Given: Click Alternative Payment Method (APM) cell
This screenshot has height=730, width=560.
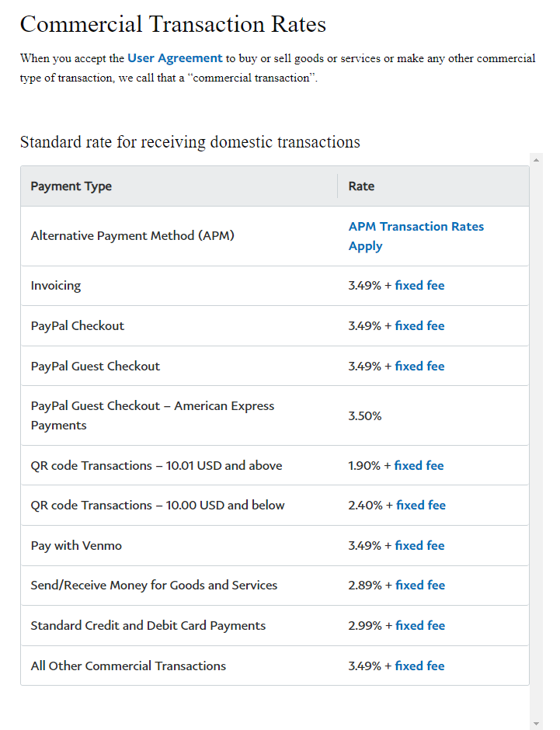Looking at the screenshot, I should 132,236.
